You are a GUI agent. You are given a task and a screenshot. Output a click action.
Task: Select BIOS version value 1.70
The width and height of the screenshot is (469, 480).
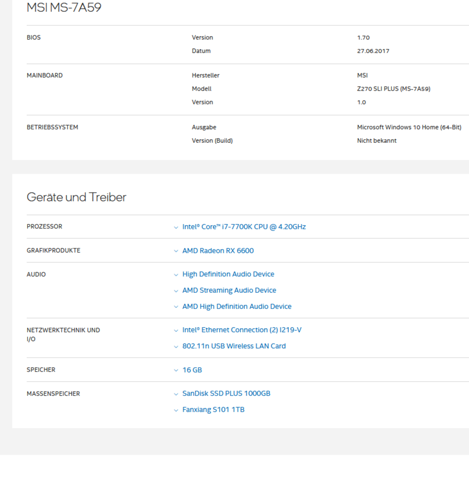tap(364, 38)
